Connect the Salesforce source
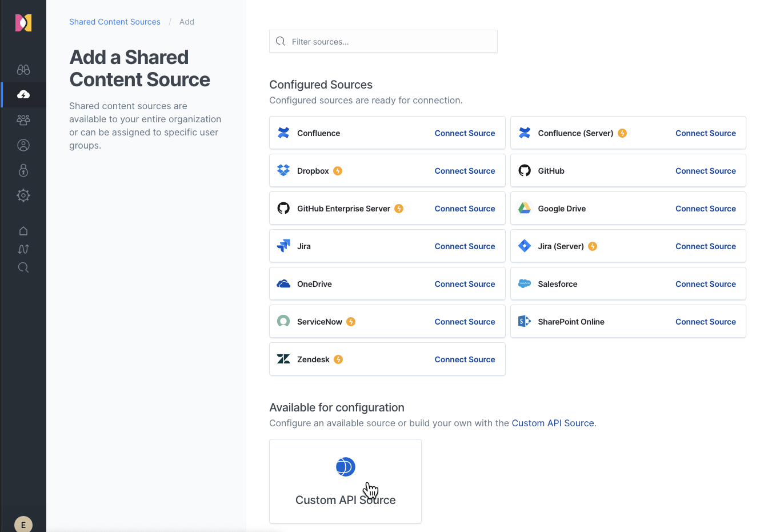The height and width of the screenshot is (532, 764). tap(706, 284)
